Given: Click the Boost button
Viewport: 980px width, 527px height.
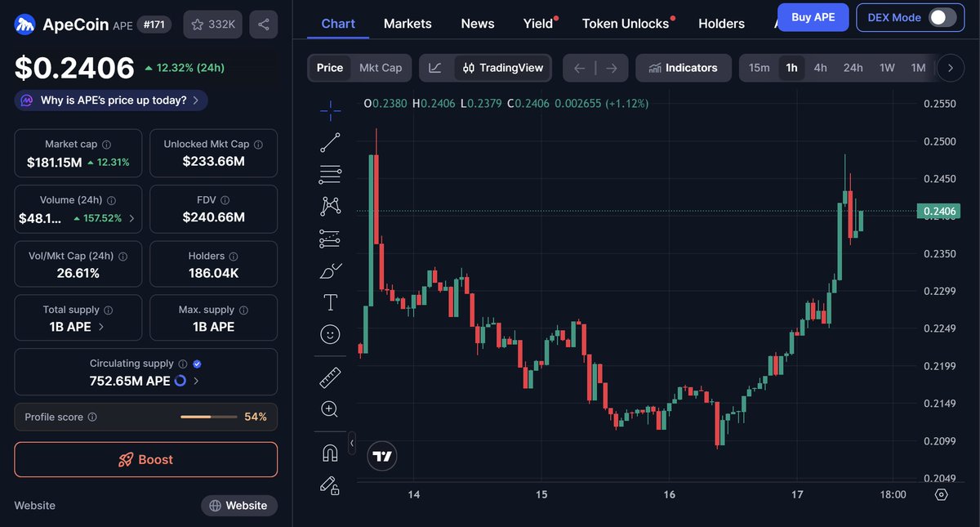Looking at the screenshot, I should point(145,459).
